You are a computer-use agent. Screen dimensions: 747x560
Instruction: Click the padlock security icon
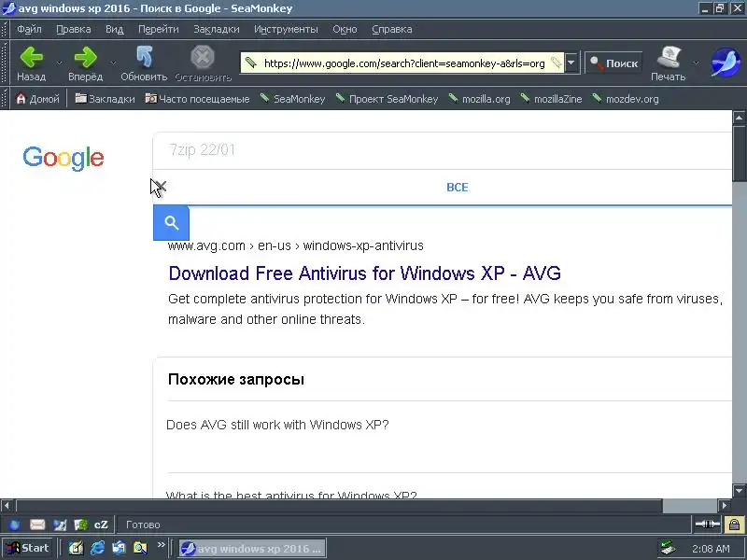[734, 525]
